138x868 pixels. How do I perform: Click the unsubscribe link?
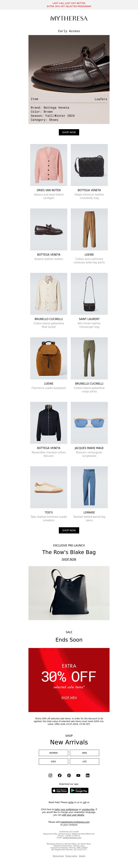(x=88, y=809)
